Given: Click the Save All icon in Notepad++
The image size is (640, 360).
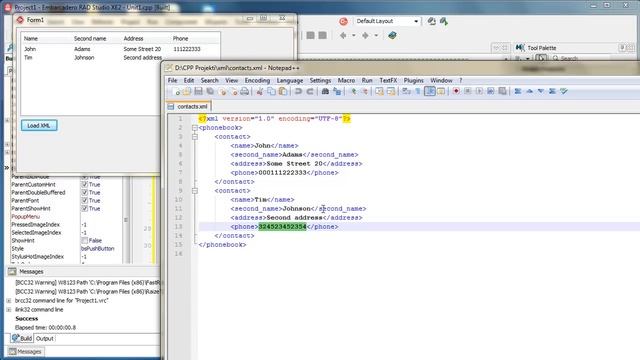Looking at the screenshot, I should pos(210,92).
